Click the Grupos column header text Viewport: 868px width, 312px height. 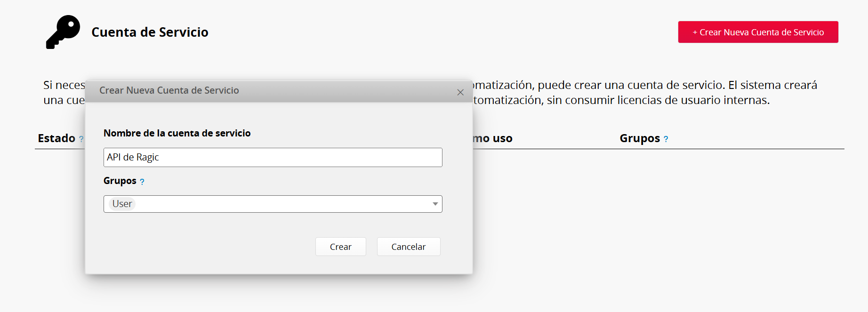(639, 138)
